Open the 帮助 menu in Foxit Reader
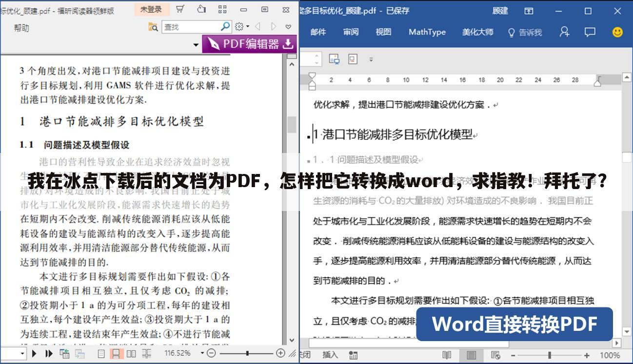Screen dimensions: 633x364 [x=21, y=28]
